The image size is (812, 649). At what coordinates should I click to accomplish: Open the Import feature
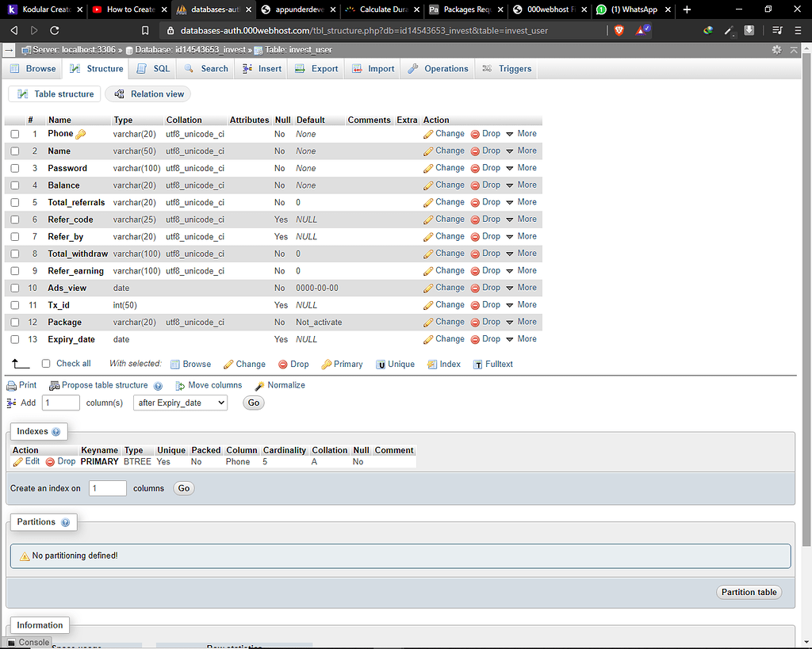coord(373,69)
